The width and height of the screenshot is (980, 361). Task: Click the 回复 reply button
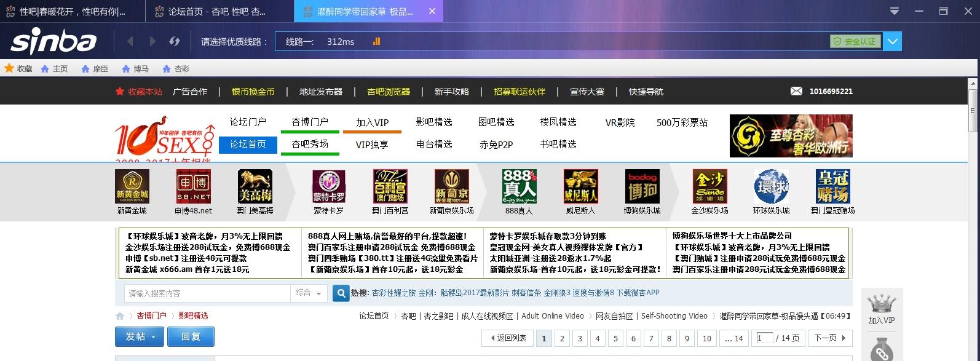[191, 336]
